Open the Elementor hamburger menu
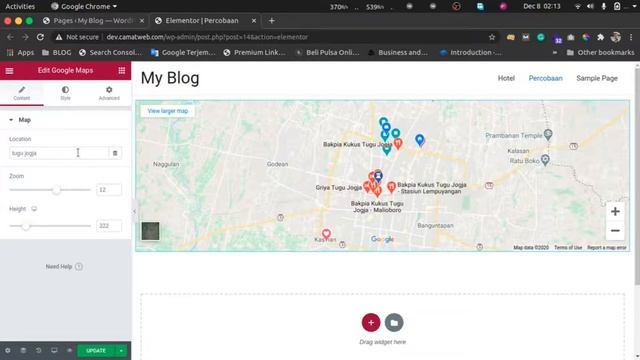Viewport: 640px width, 360px height. [9, 71]
